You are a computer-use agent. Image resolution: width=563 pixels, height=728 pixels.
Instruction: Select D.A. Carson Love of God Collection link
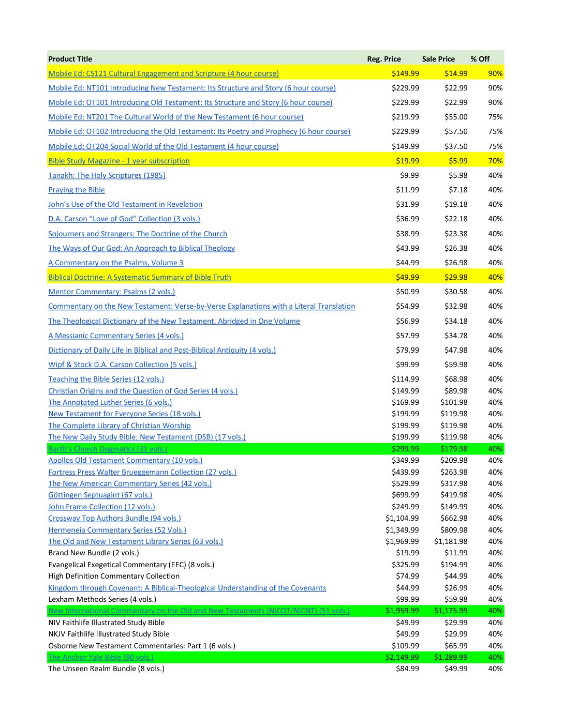pos(124,219)
